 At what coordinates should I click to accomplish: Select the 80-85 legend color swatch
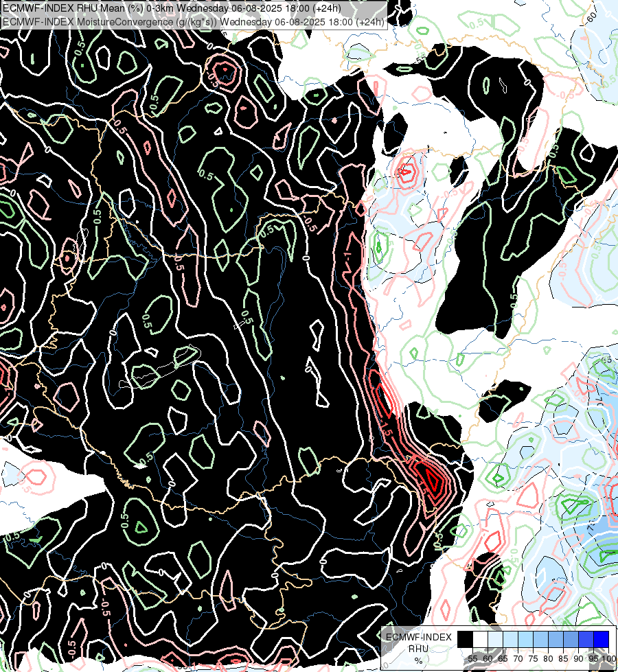click(556, 639)
